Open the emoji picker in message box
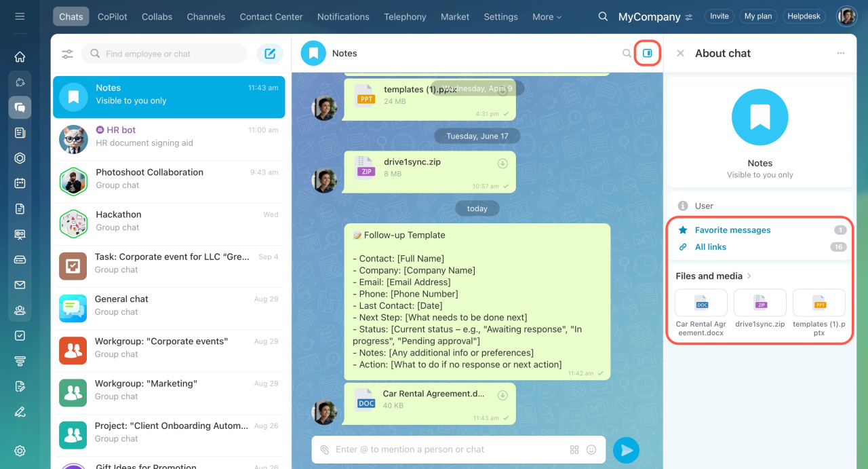 click(x=591, y=449)
